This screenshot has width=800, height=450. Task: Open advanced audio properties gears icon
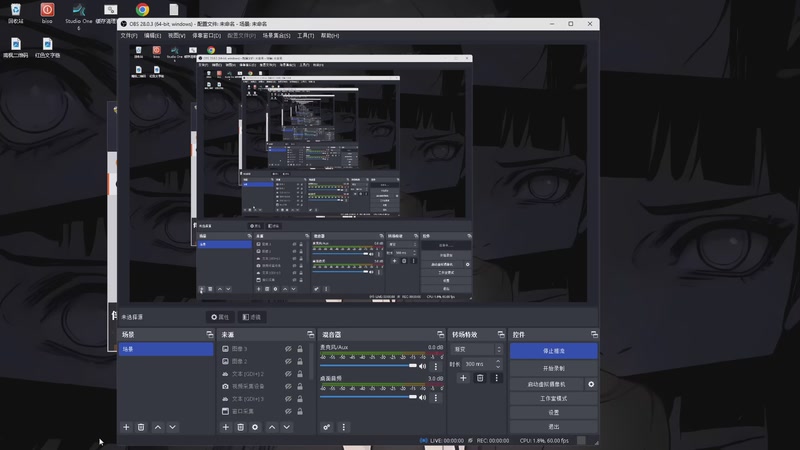(327, 427)
